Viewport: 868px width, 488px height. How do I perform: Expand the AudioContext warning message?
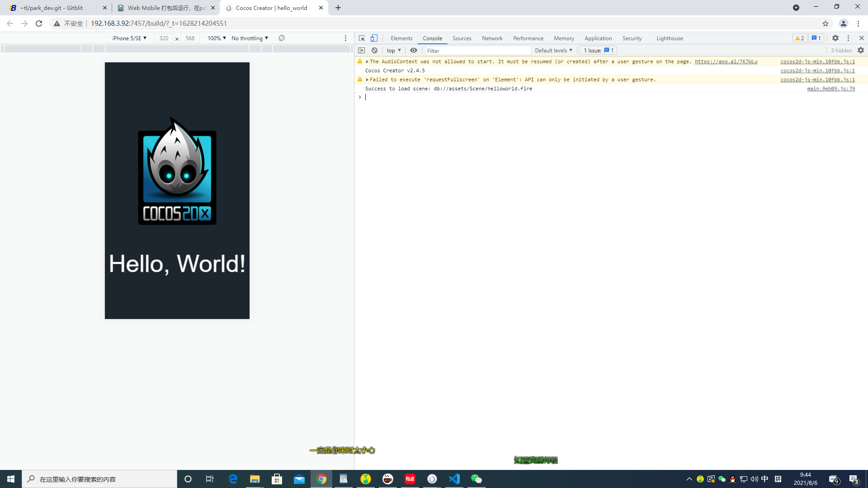pos(367,61)
